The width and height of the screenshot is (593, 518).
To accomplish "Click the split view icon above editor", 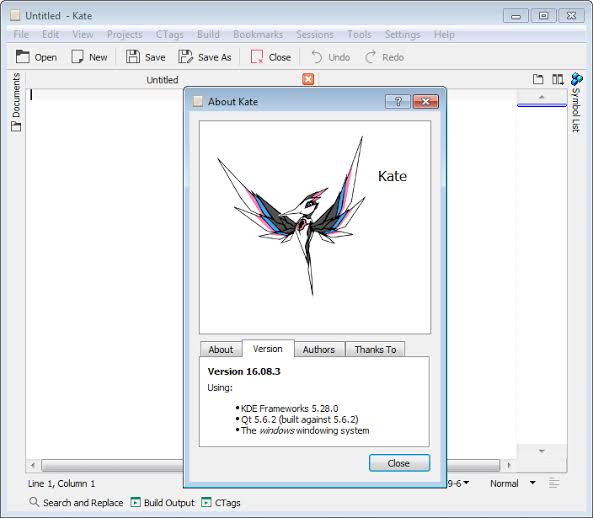I will [x=557, y=79].
